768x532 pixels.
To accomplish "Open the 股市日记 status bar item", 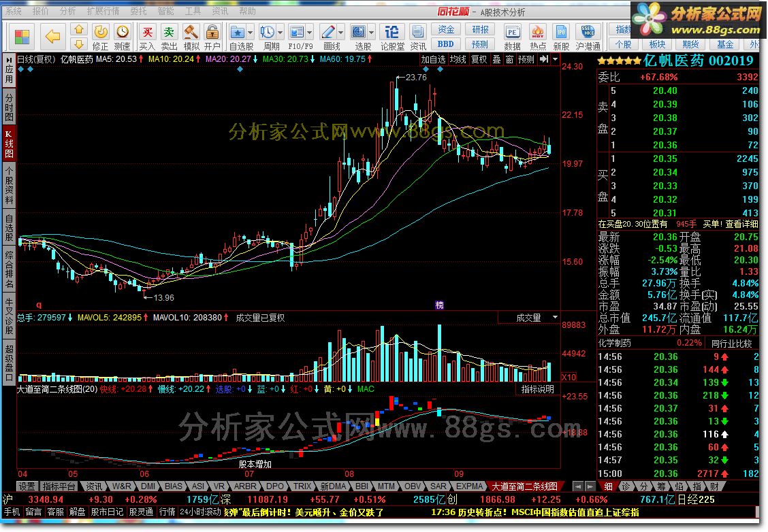I will [x=108, y=512].
